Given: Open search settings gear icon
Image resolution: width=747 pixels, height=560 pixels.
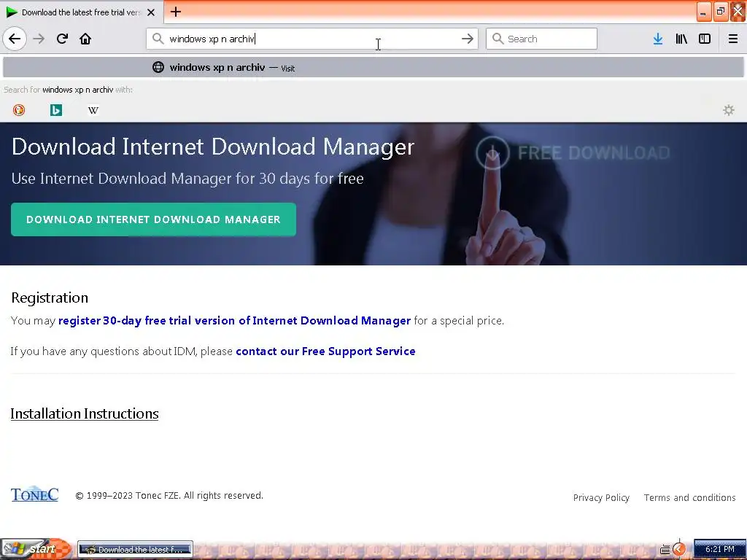Looking at the screenshot, I should 729,110.
